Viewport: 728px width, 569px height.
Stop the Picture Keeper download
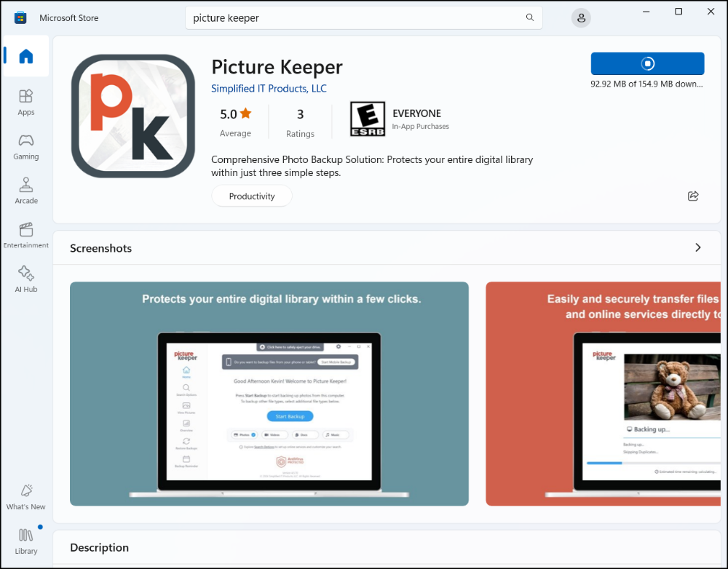click(647, 63)
